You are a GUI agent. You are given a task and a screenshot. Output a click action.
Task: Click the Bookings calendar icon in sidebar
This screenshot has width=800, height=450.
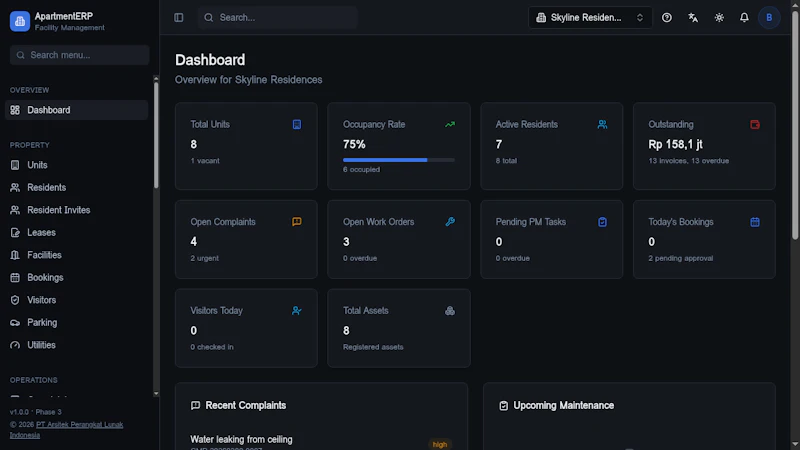tap(15, 278)
